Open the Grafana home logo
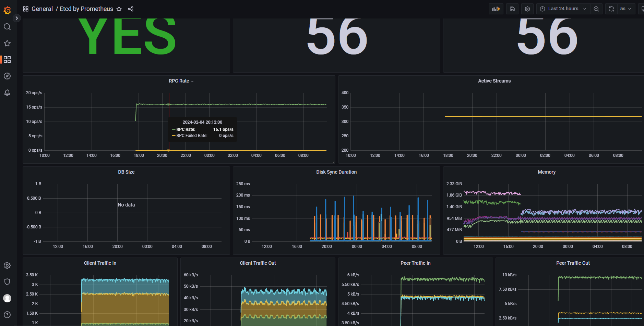The image size is (644, 326). click(7, 11)
